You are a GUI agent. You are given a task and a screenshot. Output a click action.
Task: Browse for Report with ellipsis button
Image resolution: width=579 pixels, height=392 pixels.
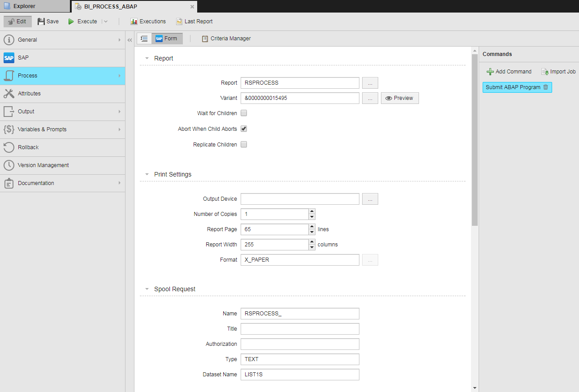[x=370, y=83]
